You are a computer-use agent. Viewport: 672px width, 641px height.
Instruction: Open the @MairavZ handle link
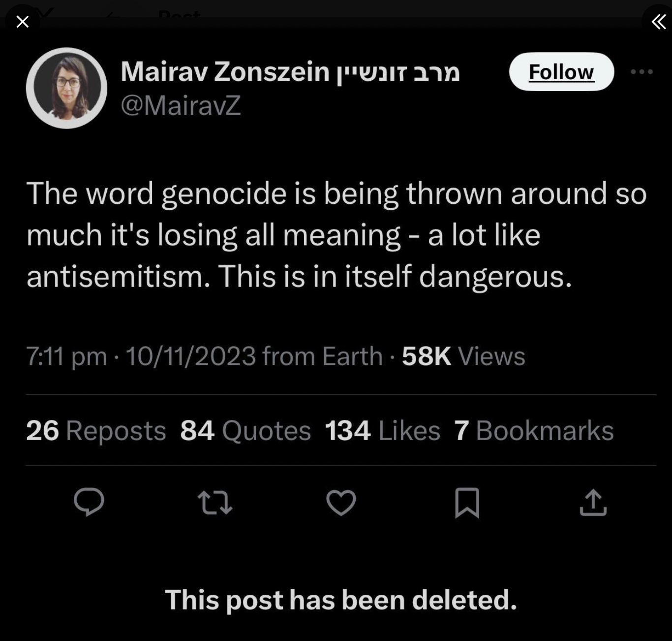click(181, 105)
